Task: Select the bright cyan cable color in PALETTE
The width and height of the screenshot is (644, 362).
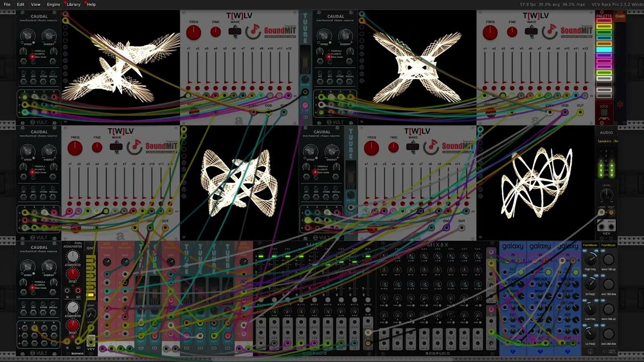Action: point(604,50)
